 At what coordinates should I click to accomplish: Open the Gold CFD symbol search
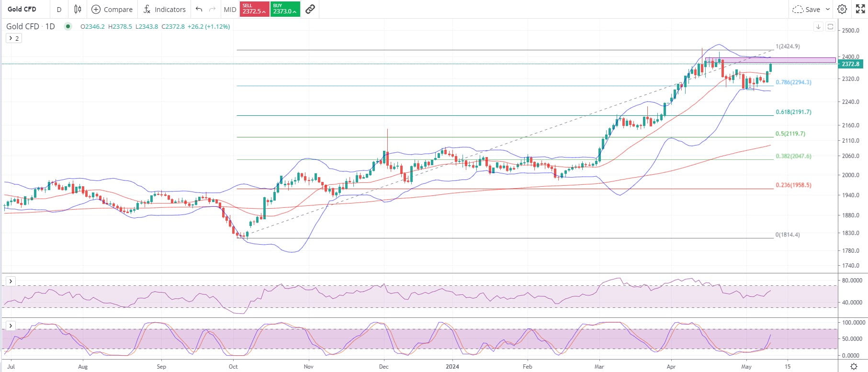[22, 9]
